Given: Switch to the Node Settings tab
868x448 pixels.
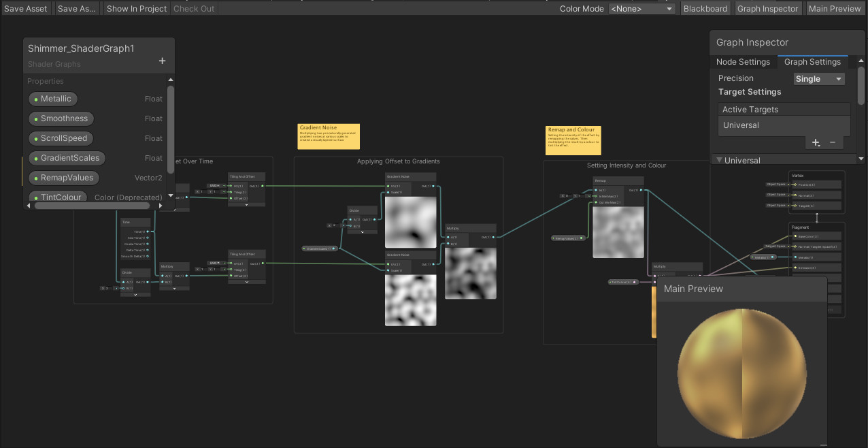Looking at the screenshot, I should (x=743, y=62).
